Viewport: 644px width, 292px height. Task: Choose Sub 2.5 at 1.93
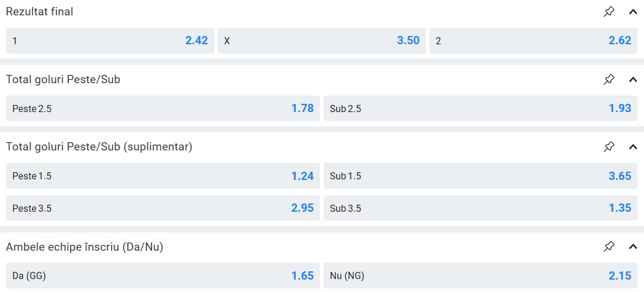(480, 109)
